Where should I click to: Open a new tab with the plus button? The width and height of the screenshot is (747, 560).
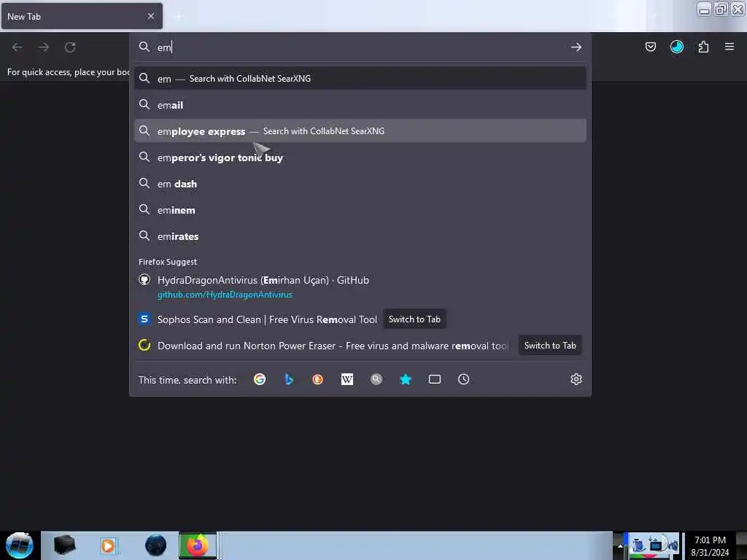click(x=178, y=17)
